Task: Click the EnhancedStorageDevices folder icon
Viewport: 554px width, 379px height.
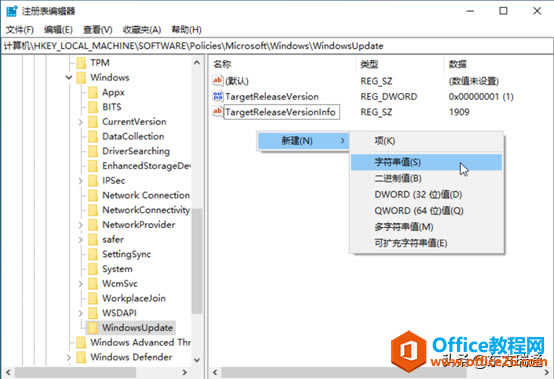Action: tap(93, 166)
